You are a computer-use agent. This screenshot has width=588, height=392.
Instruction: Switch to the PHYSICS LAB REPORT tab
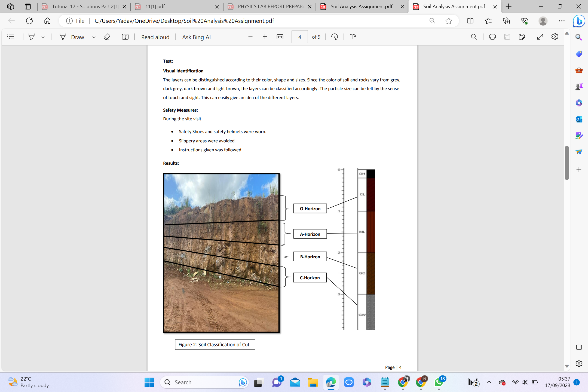pyautogui.click(x=269, y=6)
